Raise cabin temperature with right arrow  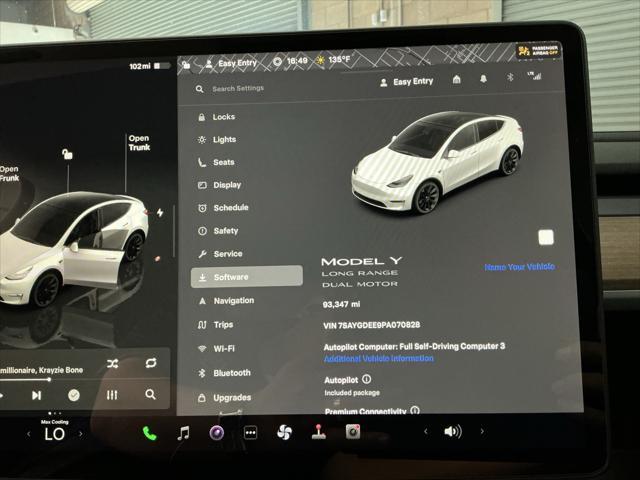click(81, 434)
